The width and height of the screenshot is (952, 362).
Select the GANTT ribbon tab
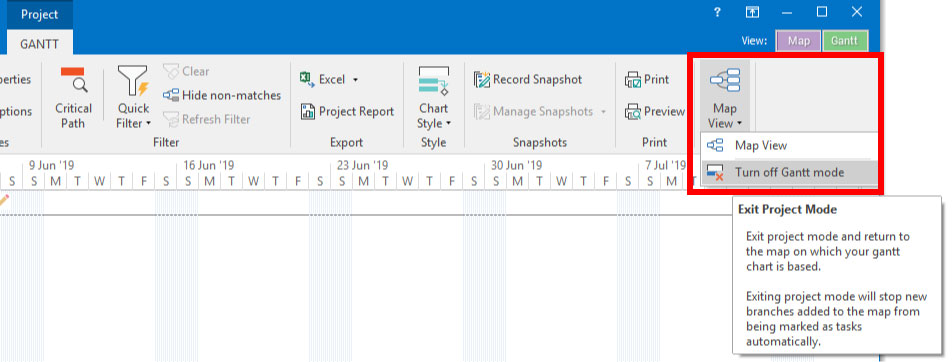click(x=40, y=44)
